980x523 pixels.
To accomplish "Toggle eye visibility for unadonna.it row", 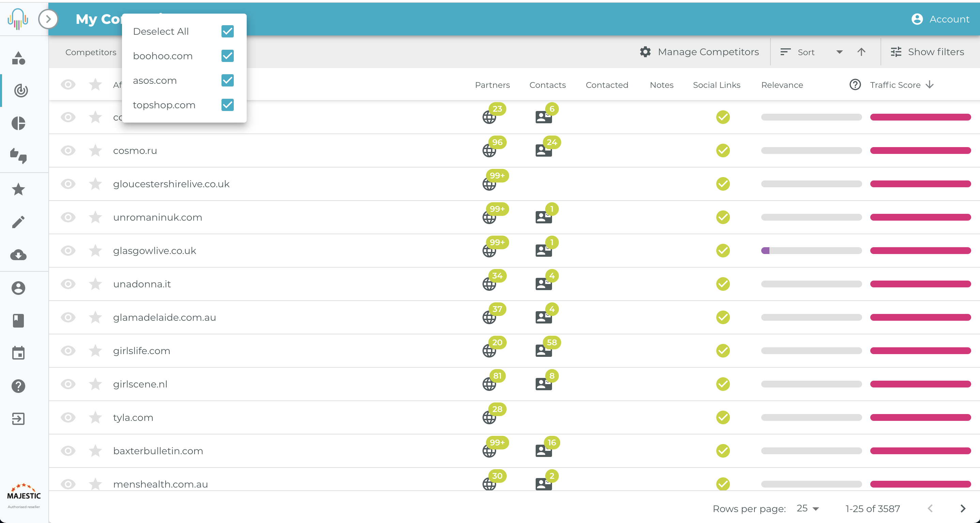I will tap(68, 284).
